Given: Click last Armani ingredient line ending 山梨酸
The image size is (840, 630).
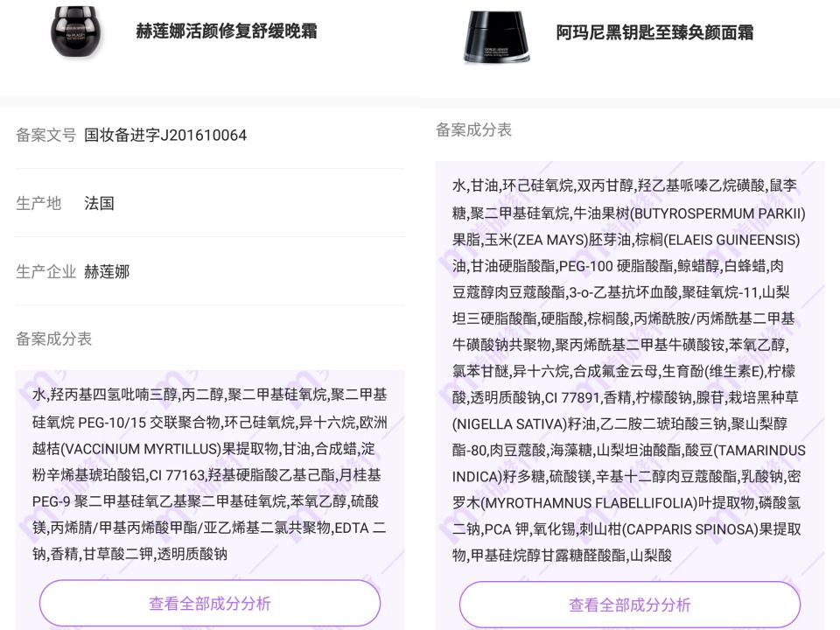Looking at the screenshot, I should point(562,556).
